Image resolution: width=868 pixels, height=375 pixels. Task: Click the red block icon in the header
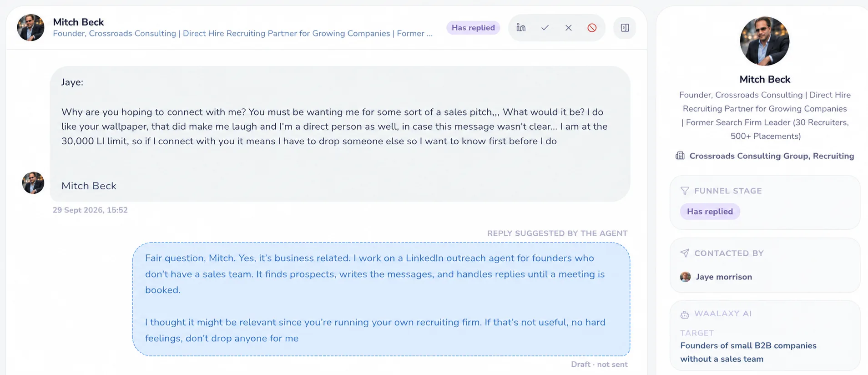click(x=592, y=28)
